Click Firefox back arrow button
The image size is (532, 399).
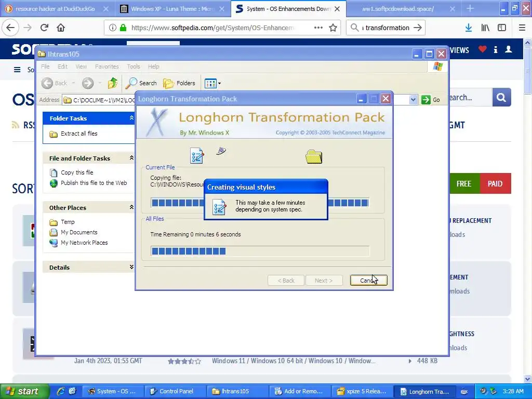click(x=10, y=28)
